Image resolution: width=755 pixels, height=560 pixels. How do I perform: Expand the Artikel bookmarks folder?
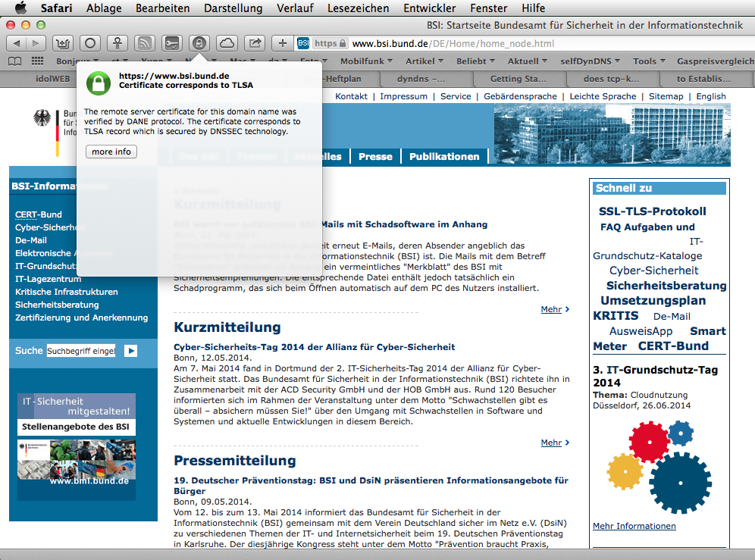click(424, 61)
